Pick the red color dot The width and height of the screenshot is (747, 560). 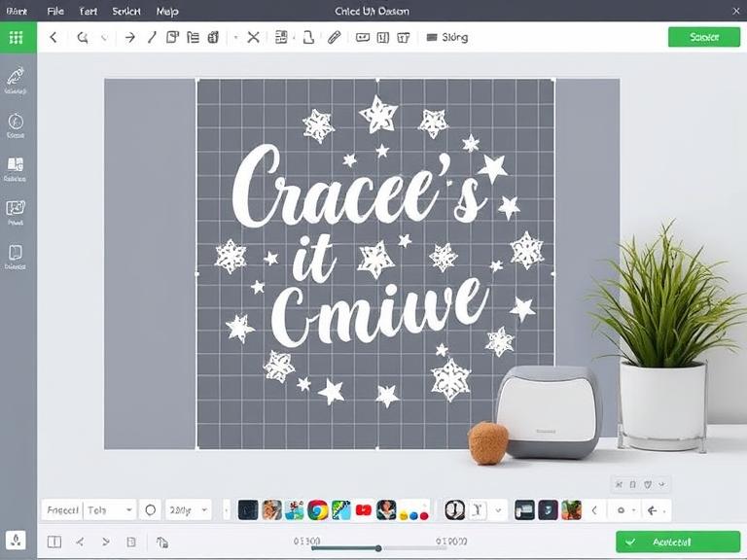tap(424, 515)
